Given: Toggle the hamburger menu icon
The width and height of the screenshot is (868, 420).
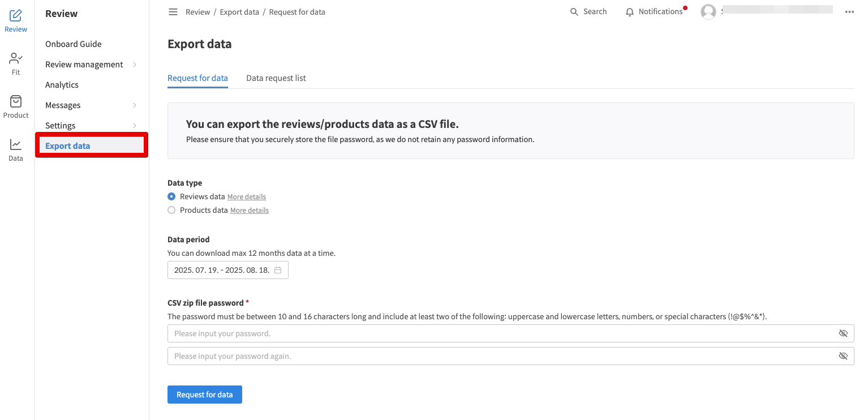Looking at the screenshot, I should [173, 12].
